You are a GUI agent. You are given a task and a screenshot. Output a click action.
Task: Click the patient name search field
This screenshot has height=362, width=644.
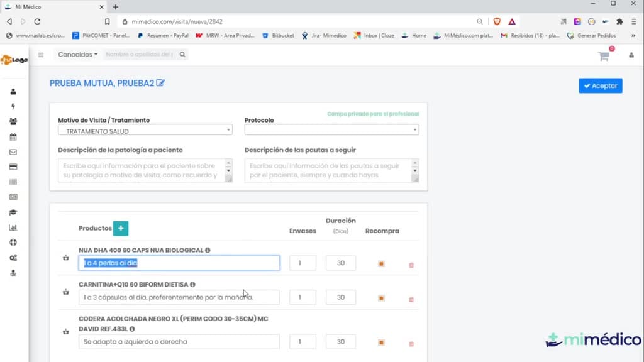(x=140, y=55)
